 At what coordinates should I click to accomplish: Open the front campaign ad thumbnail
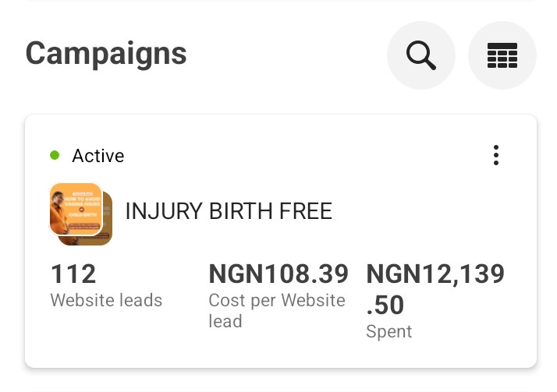click(x=75, y=208)
